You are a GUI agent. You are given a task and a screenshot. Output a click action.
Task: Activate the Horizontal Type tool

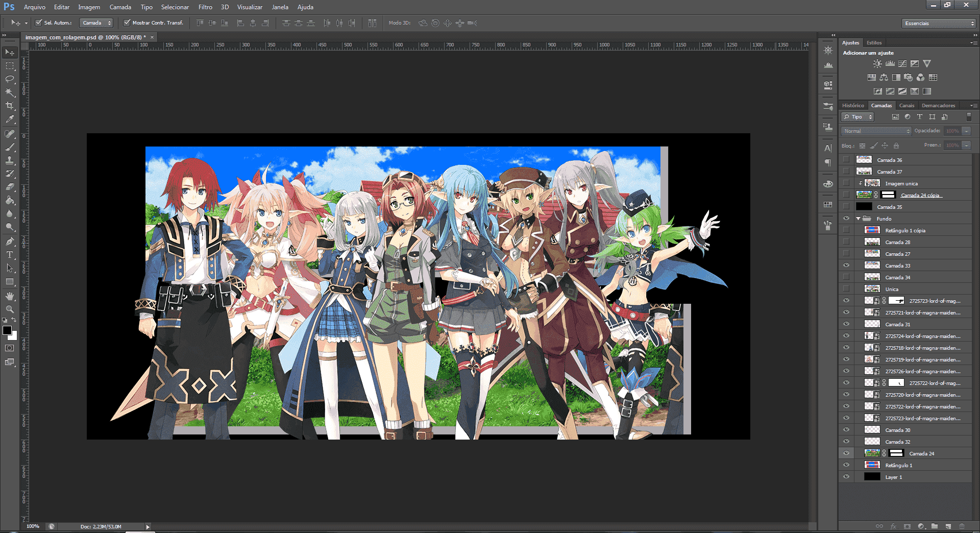point(10,255)
